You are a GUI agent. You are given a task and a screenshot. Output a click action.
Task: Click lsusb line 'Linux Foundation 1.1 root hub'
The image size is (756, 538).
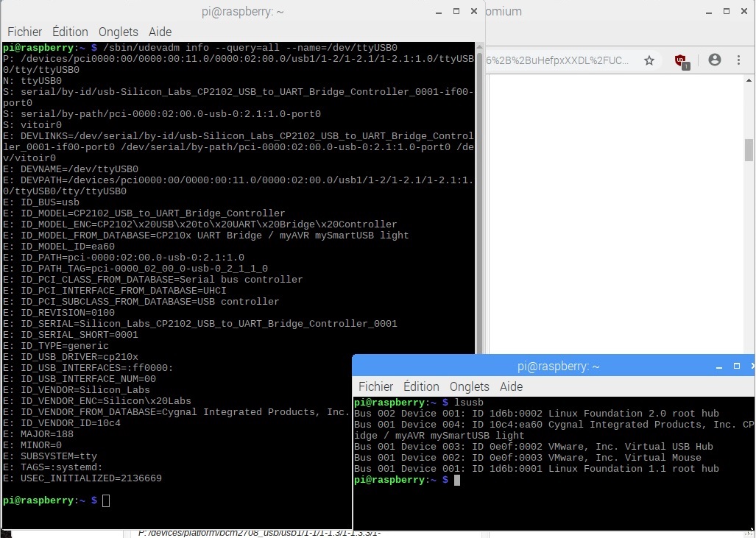coord(537,469)
